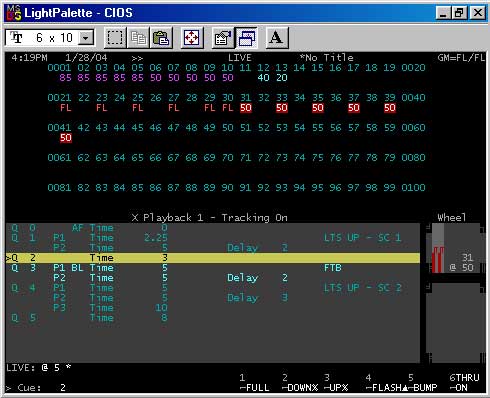Select the highlighted Q 2 cue row
490x398 pixels.
213,258
